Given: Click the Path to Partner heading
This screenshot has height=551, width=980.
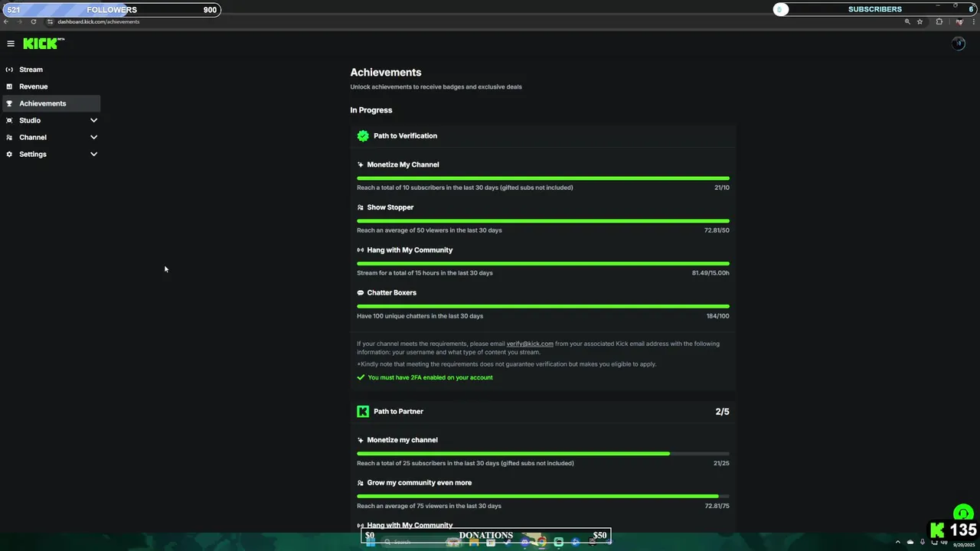Looking at the screenshot, I should coord(398,411).
